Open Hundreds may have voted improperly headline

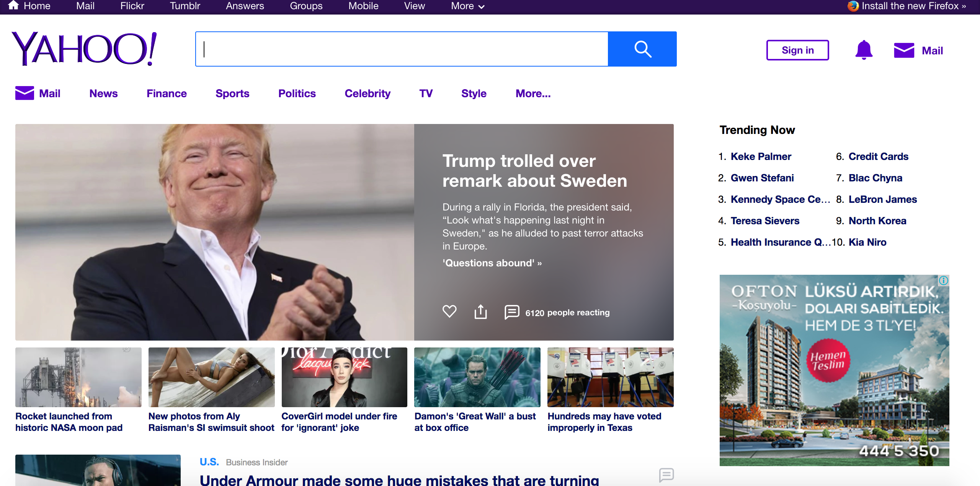[x=604, y=422]
